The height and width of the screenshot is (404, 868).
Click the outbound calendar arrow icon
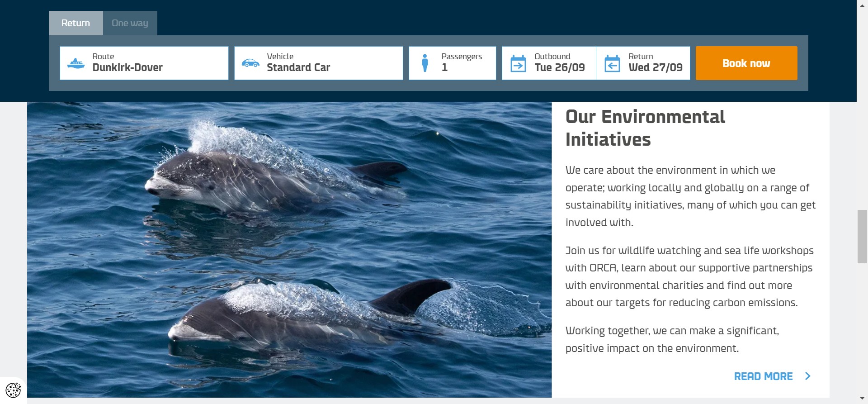(x=518, y=64)
